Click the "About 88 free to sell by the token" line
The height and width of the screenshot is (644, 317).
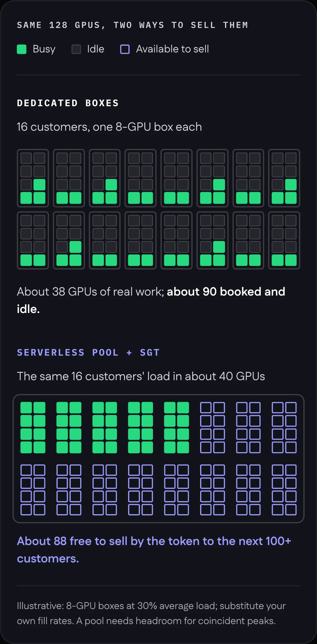154,541
